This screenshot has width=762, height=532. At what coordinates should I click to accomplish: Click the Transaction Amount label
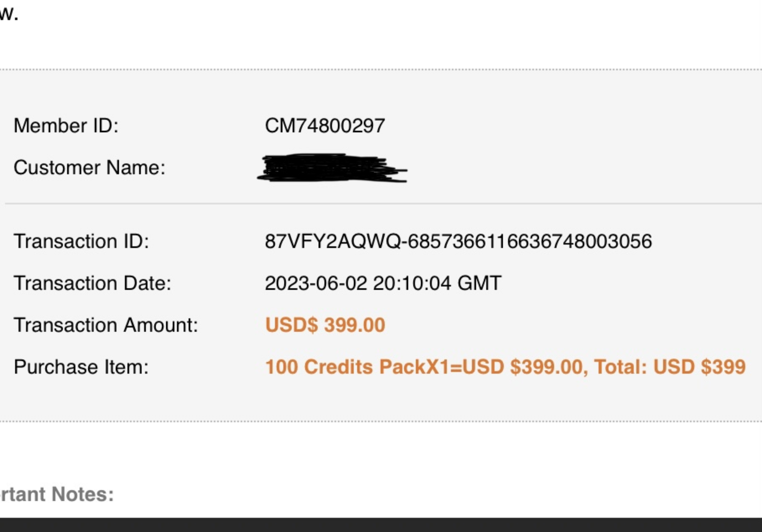click(106, 325)
